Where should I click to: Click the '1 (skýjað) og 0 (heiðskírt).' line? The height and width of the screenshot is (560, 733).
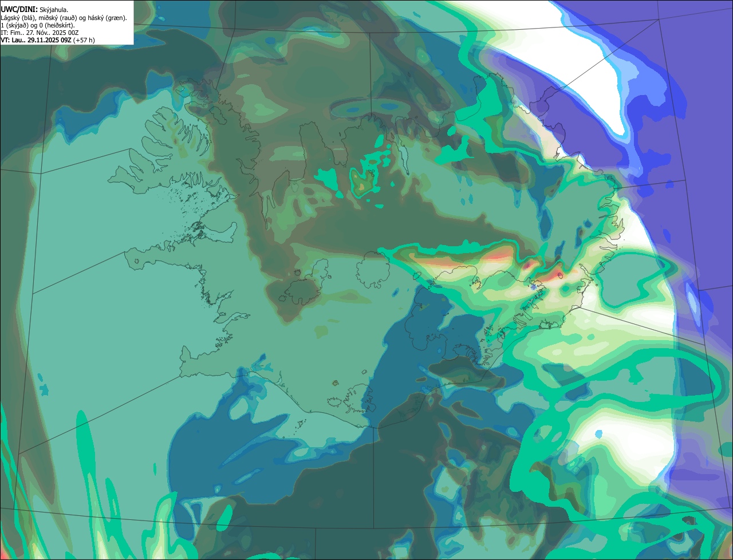[x=37, y=25]
